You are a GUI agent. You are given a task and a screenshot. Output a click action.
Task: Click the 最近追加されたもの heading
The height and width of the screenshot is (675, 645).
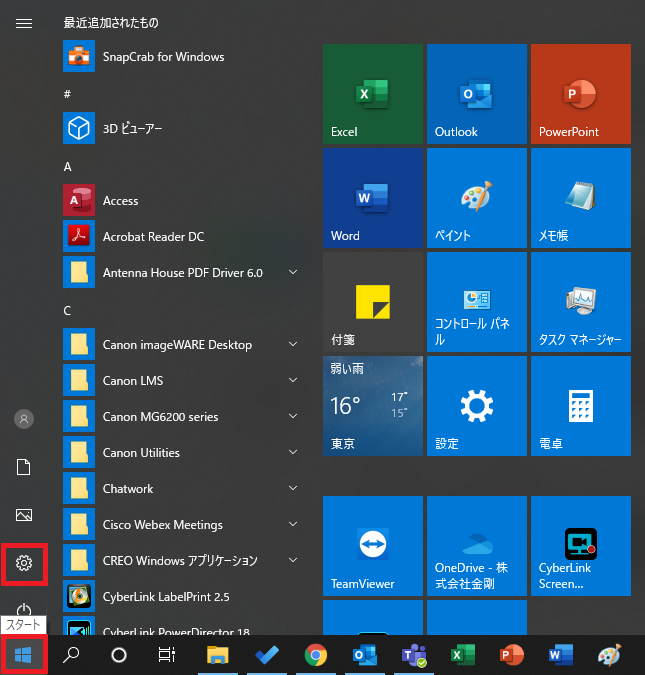(111, 22)
